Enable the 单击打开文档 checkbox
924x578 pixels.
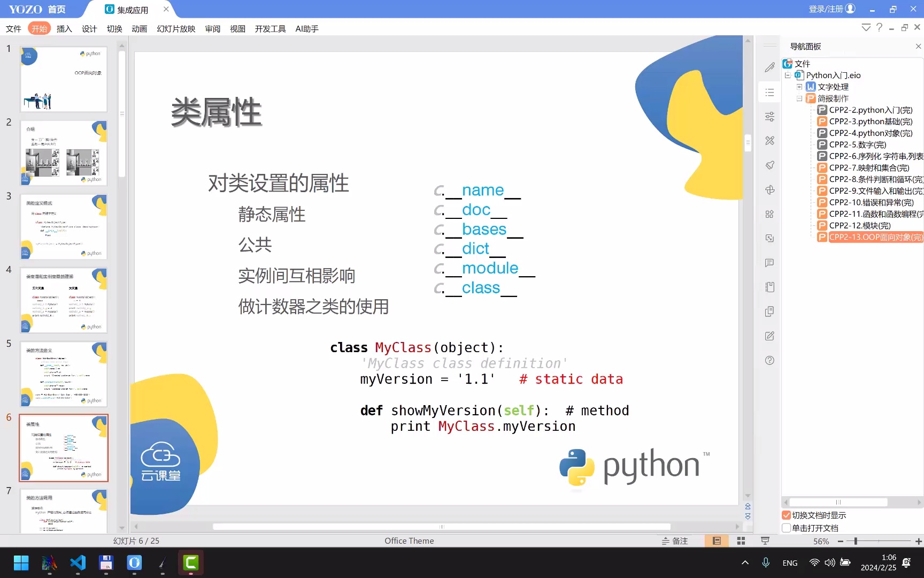point(786,528)
